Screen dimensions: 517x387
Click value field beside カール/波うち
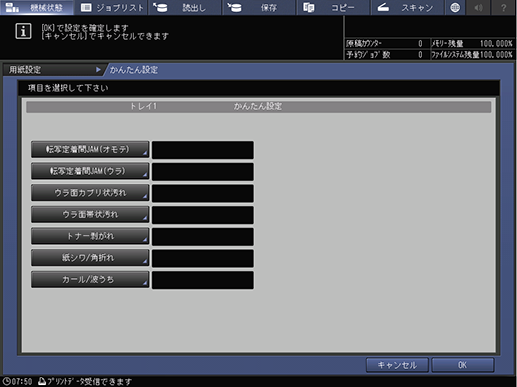(203, 280)
